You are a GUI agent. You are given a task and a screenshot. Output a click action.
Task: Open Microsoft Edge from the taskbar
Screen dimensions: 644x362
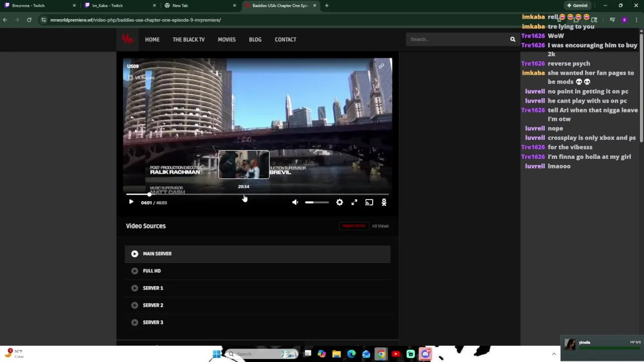click(x=351, y=354)
